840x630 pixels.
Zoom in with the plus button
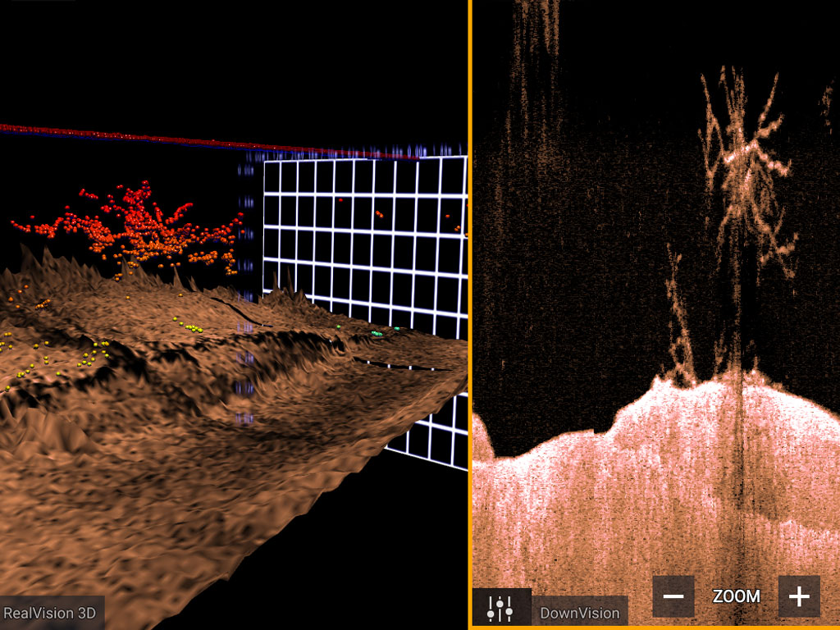[798, 596]
